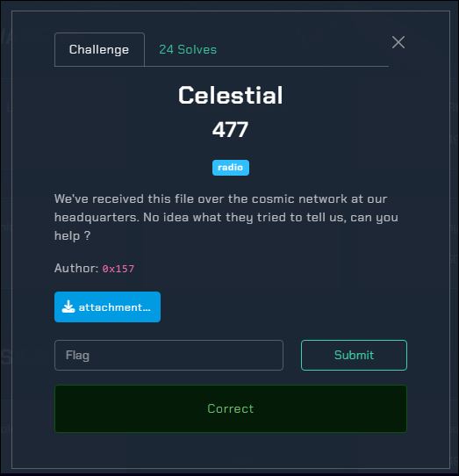459x476 pixels.
Task: Click the green Correct result banner
Action: coord(231,408)
